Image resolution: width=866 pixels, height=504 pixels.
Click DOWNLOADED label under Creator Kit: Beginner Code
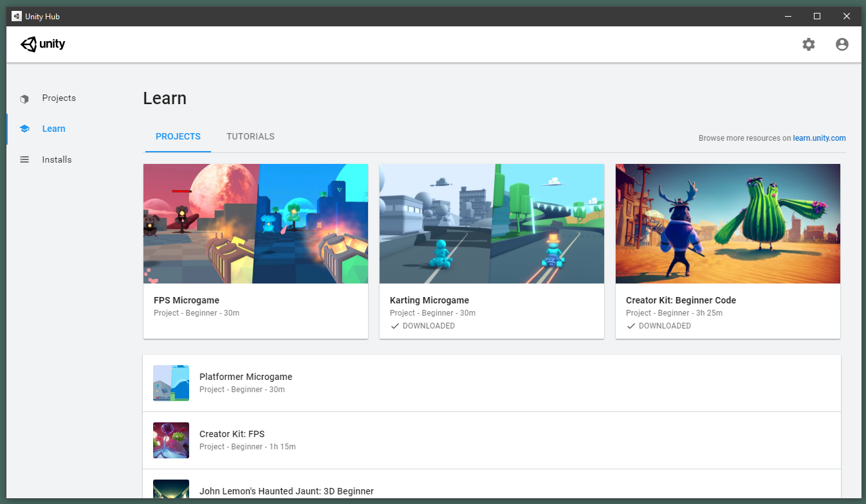coord(665,326)
